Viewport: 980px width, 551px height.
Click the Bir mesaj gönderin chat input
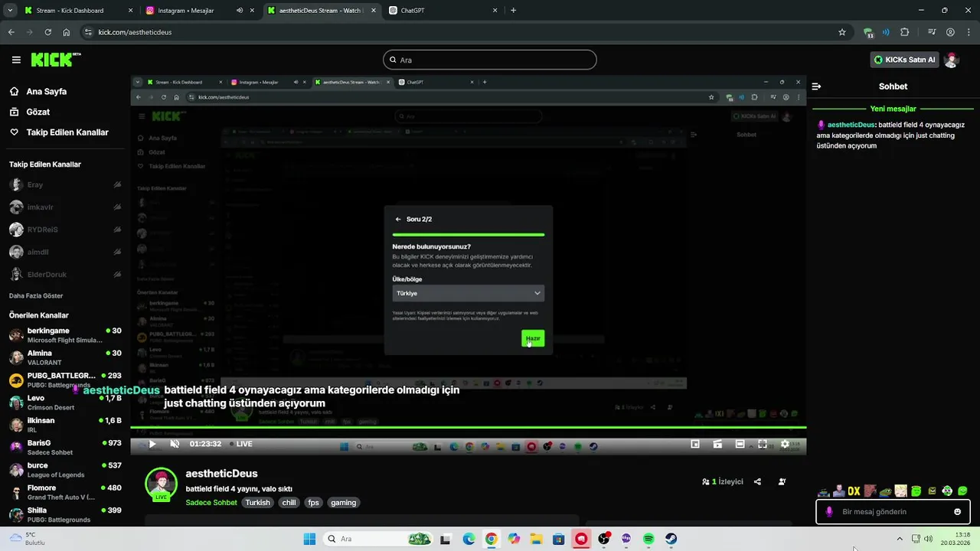pyautogui.click(x=893, y=512)
